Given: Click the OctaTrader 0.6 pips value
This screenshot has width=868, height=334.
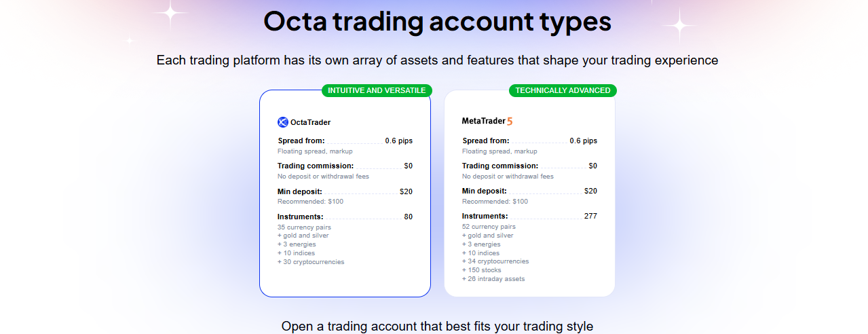Looking at the screenshot, I should point(399,141).
